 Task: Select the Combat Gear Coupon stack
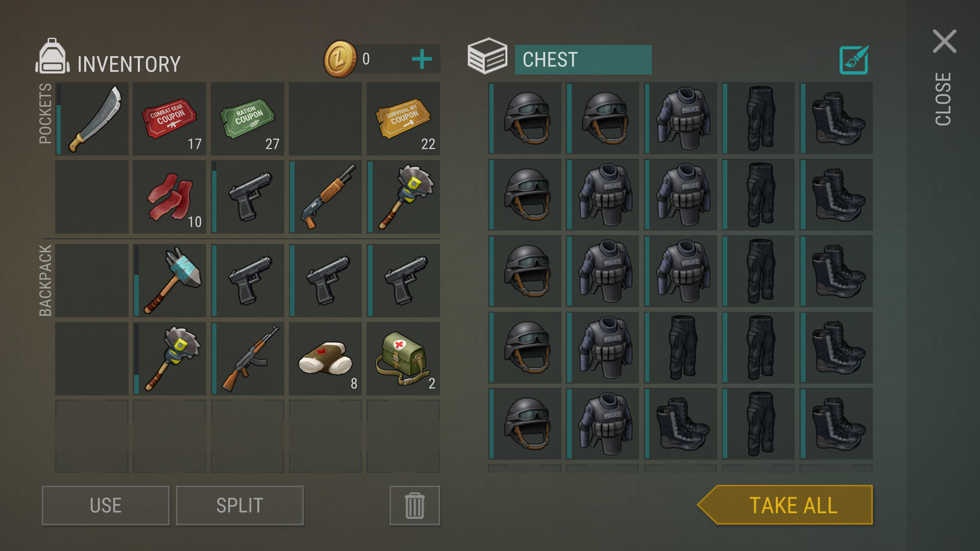[169, 119]
